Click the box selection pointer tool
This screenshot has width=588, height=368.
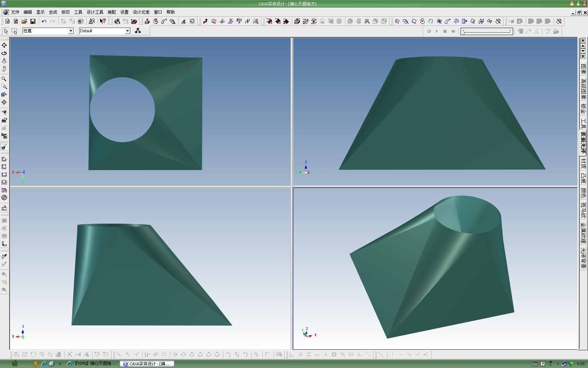coord(14,31)
